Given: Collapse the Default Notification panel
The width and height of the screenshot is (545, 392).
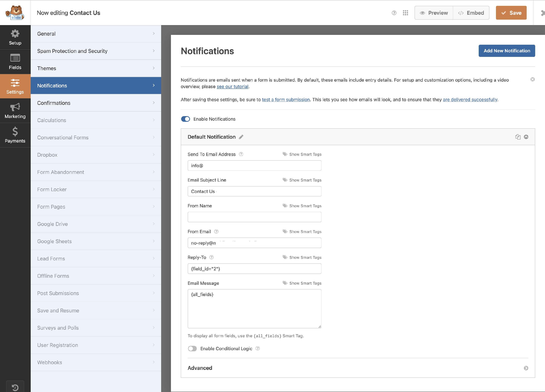Looking at the screenshot, I should (x=526, y=137).
